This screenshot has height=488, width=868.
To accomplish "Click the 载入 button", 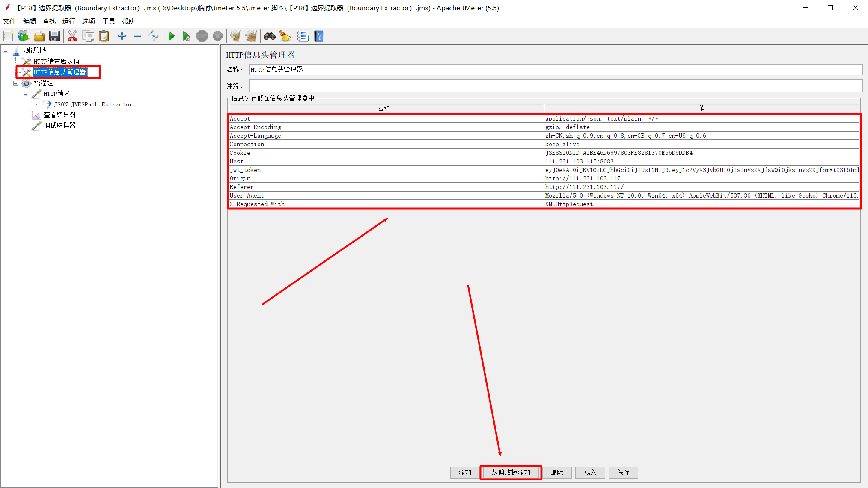I will pos(590,472).
